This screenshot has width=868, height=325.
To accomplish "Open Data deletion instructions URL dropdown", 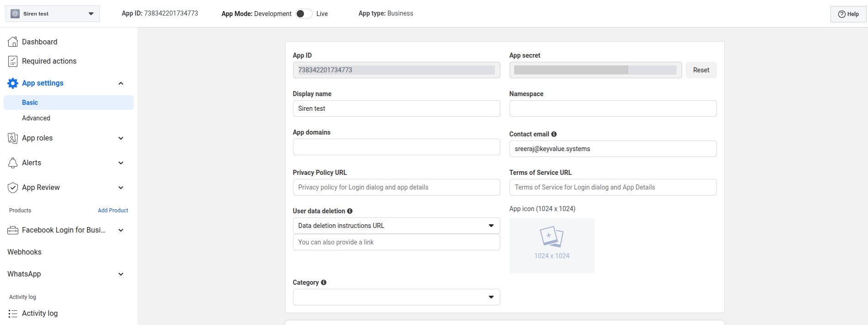I will click(x=396, y=226).
